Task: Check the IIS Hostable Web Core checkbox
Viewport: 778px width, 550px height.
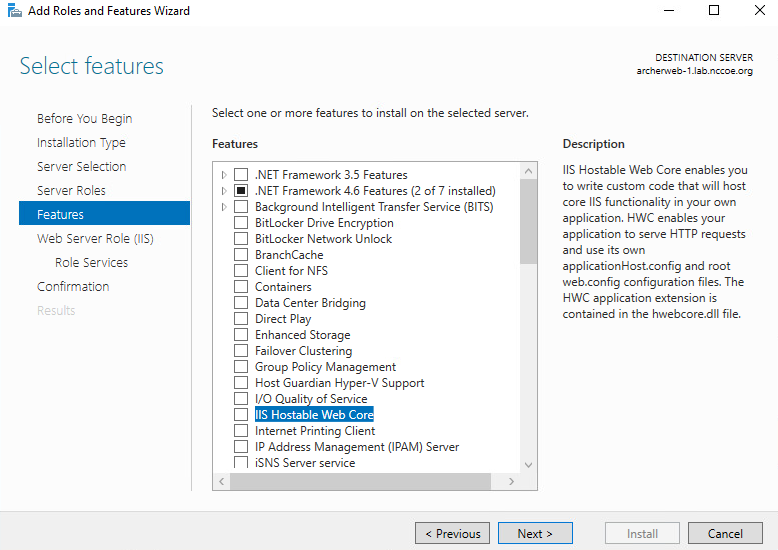Action: [x=241, y=414]
